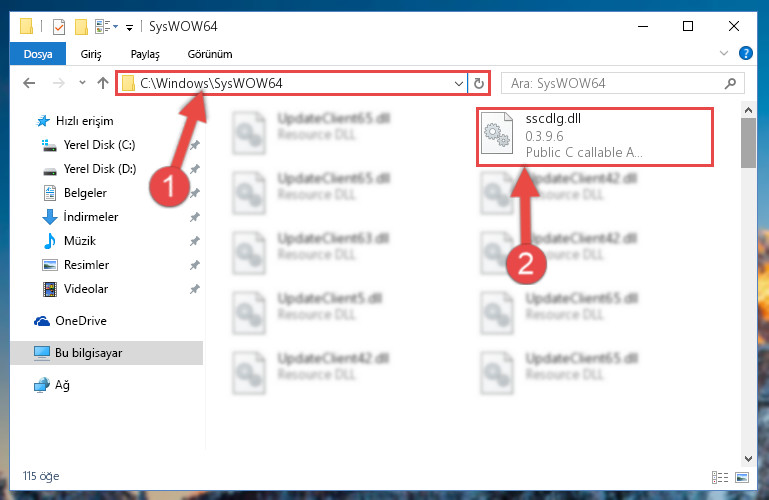Open Explorer help question mark
This screenshot has height=500, width=769.
click(745, 53)
